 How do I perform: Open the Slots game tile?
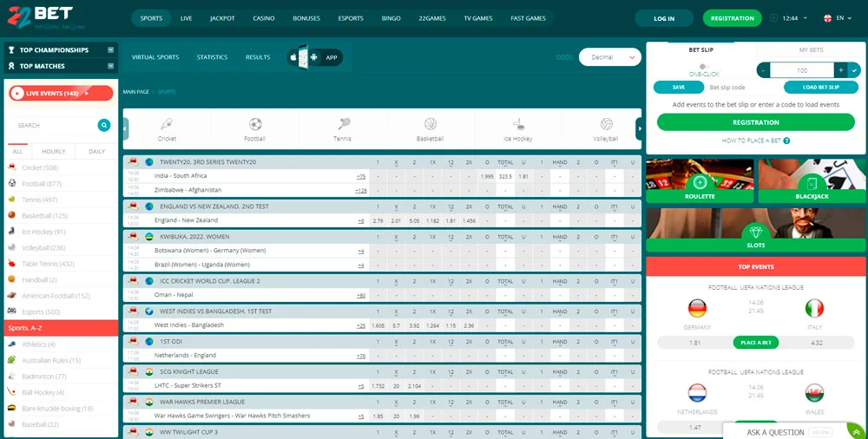pyautogui.click(x=756, y=230)
